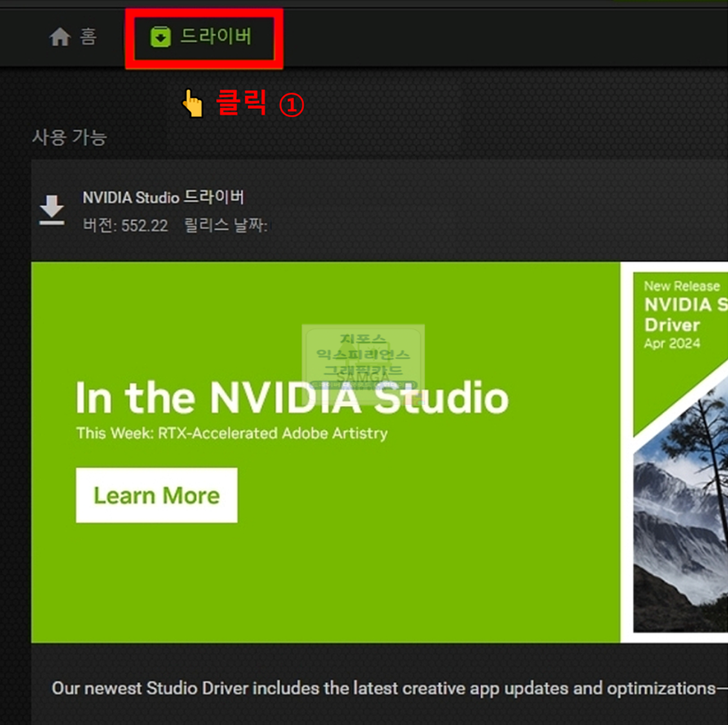Open the New Release driver thumbnail
The height and width of the screenshot is (725, 728).
[x=680, y=452]
